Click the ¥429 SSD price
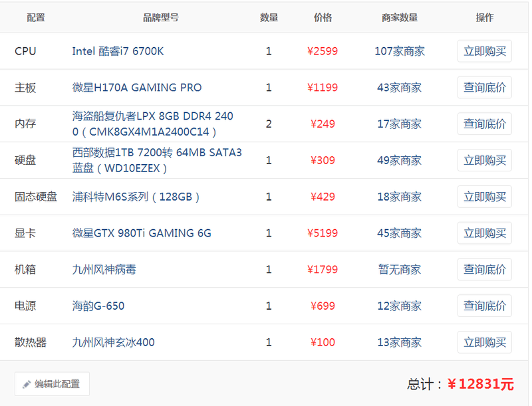 pos(323,197)
